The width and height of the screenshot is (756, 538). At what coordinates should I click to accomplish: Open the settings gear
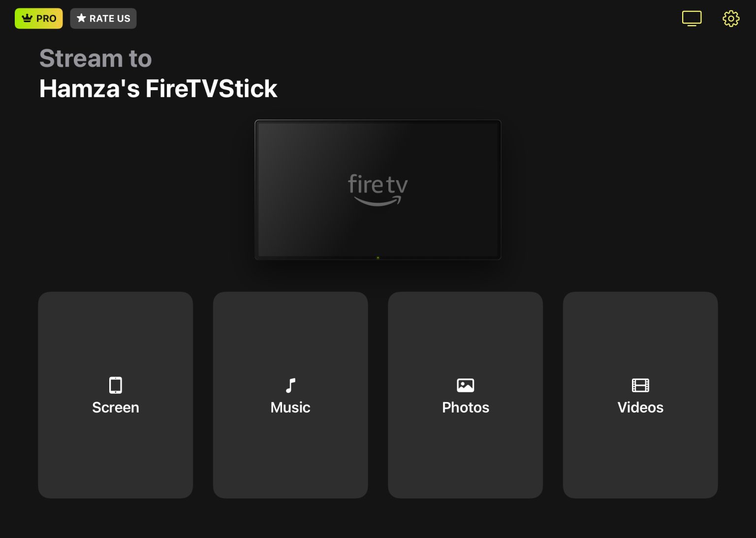[x=730, y=18]
